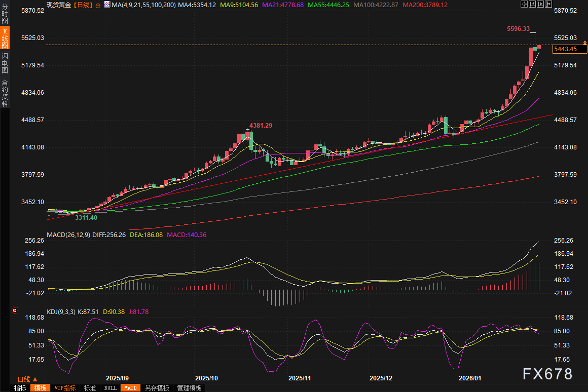The width and height of the screenshot is (588, 392).
Task: Open the 【日线】 period label in chart header
Action: [x=83, y=5]
